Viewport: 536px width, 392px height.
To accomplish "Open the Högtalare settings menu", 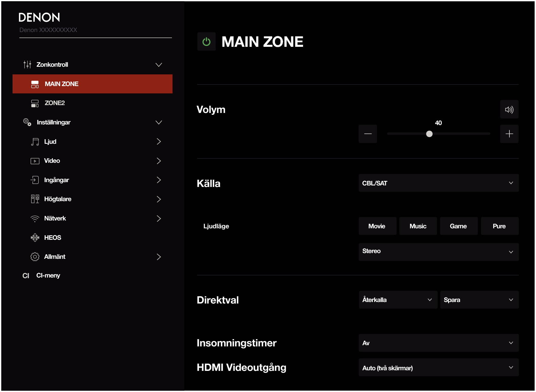I will pyautogui.click(x=92, y=199).
